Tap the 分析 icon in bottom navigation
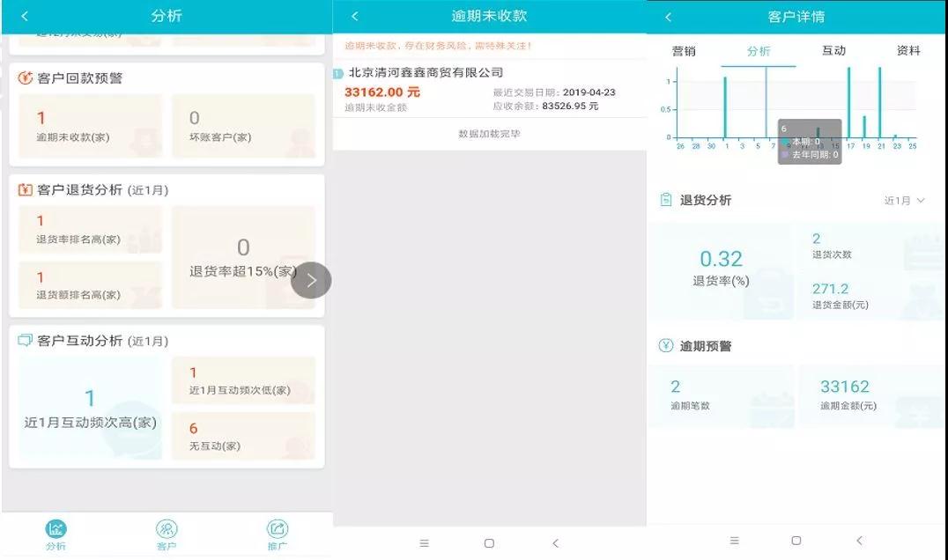 pyautogui.click(x=56, y=534)
